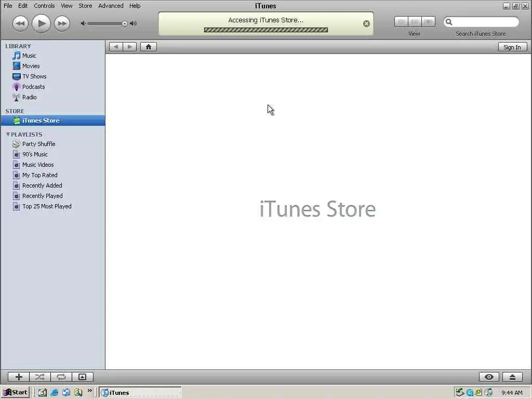The width and height of the screenshot is (532, 399).
Task: Click the Play button
Action: point(41,23)
